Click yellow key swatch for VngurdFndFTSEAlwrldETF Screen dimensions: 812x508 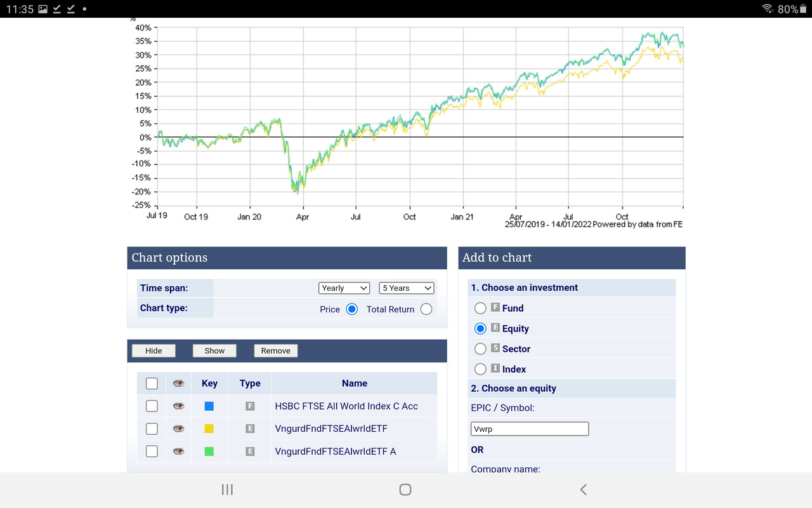pyautogui.click(x=209, y=429)
